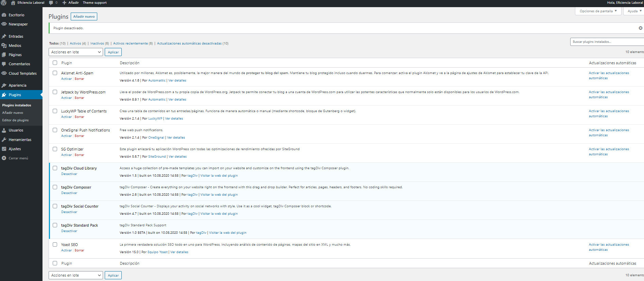Expand 'Opciones de pantalla' panel
This screenshot has width=644, height=281.
coord(598,11)
